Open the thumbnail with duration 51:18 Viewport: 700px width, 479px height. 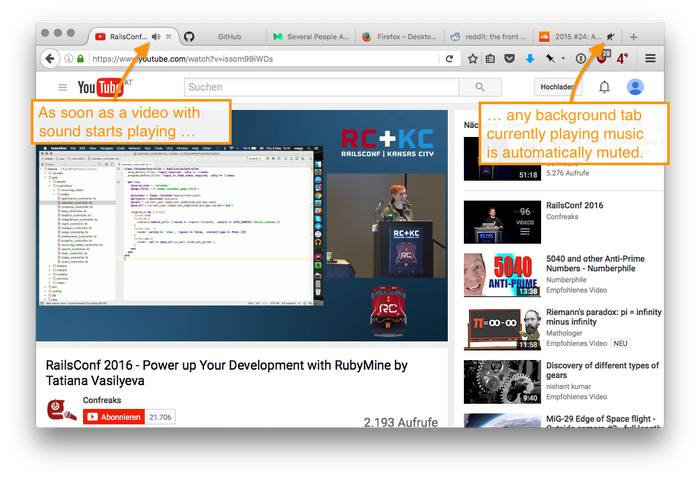(502, 159)
